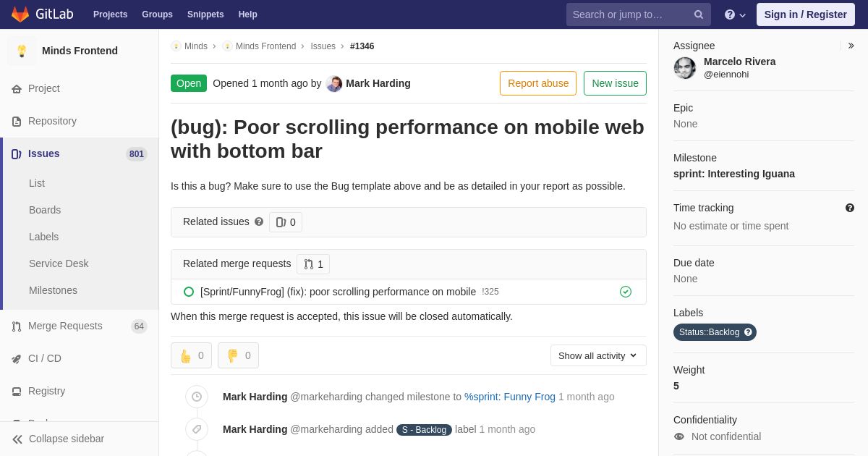This screenshot has height=456, width=868.
Task: Open the Show all activity dropdown
Action: click(598, 355)
